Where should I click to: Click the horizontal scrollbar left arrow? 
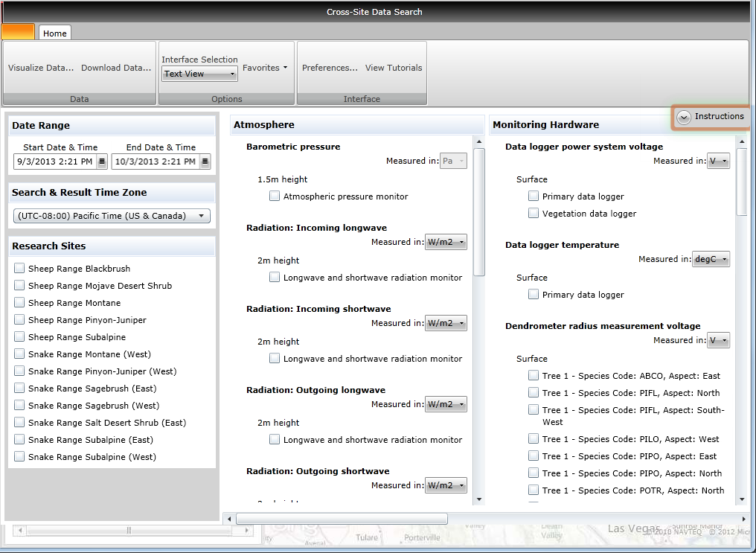[x=229, y=519]
